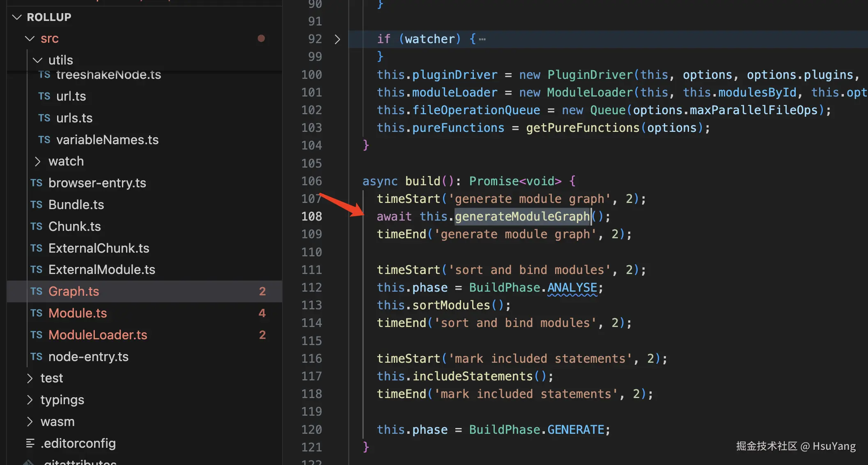The height and width of the screenshot is (465, 868).
Task: Collapse the ROLLUP root section
Action: pos(17,17)
